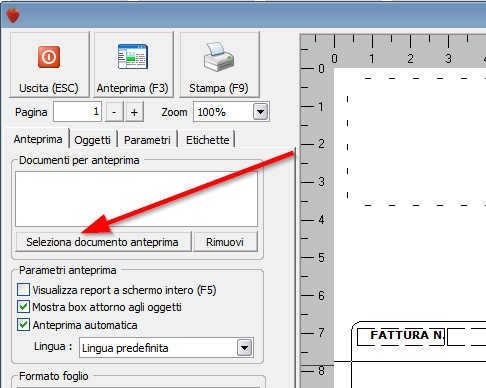486x388 pixels.
Task: Click the strawberry app icon in title bar
Action: [x=13, y=15]
